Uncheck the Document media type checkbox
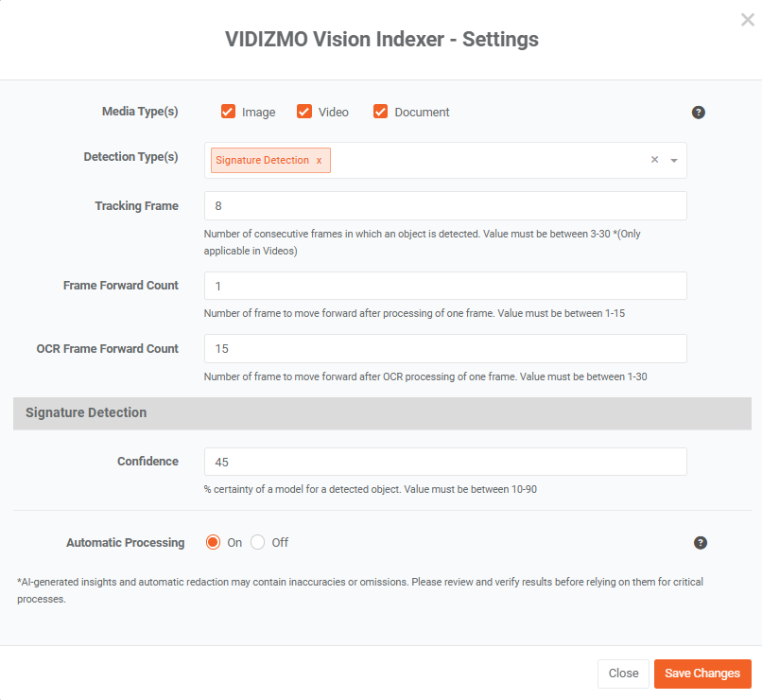This screenshot has width=762, height=700. 381,112
